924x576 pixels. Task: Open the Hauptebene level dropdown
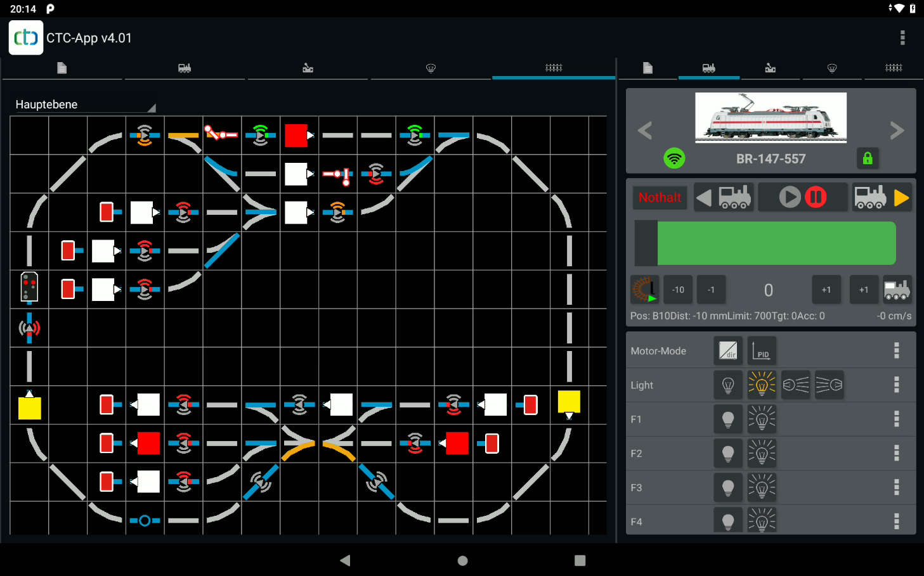click(x=85, y=105)
